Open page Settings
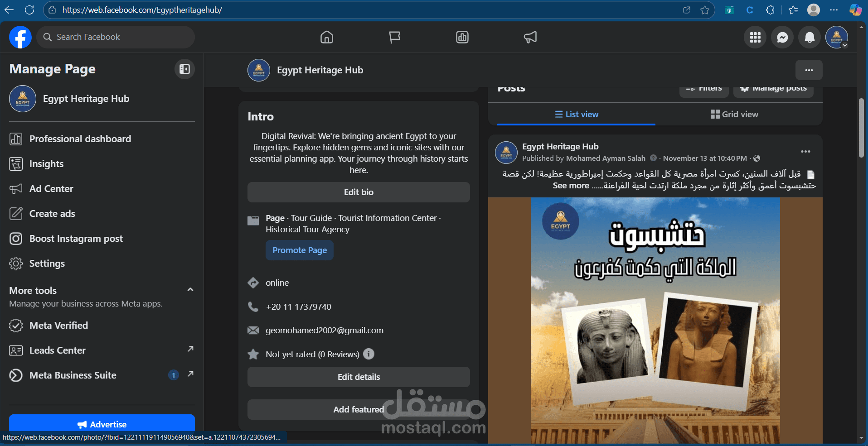The height and width of the screenshot is (446, 868). point(102,264)
